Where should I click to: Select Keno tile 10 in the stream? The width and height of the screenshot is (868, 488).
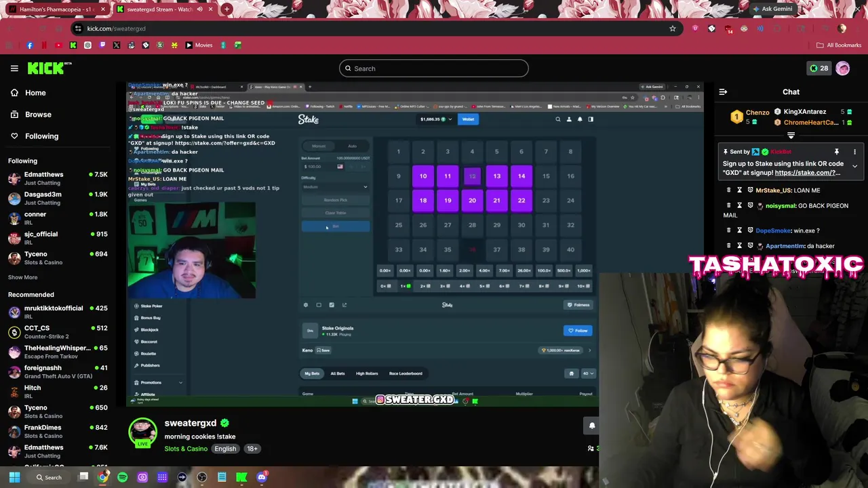pyautogui.click(x=423, y=176)
